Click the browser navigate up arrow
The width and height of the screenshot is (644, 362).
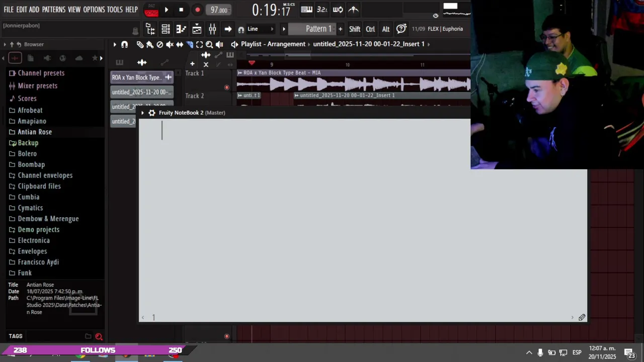[x=12, y=44]
